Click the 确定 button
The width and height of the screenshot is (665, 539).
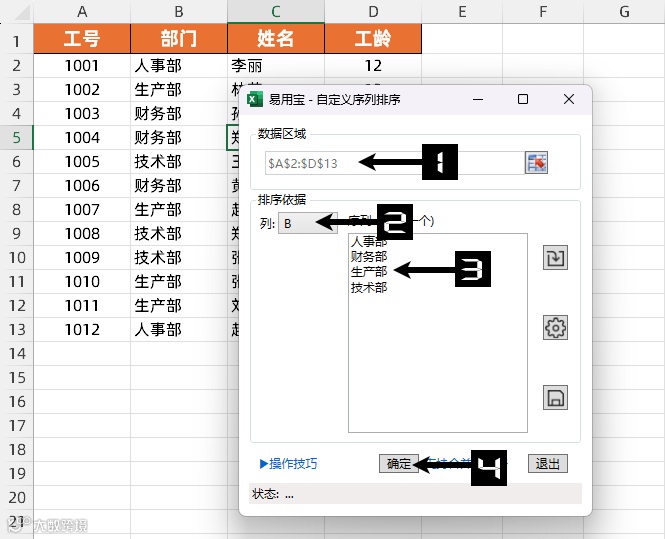(399, 464)
